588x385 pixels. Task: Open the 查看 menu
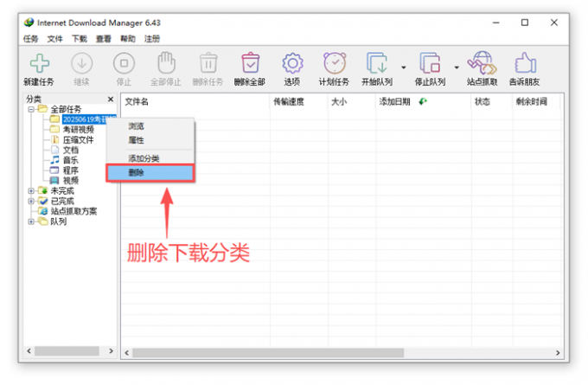(104, 39)
